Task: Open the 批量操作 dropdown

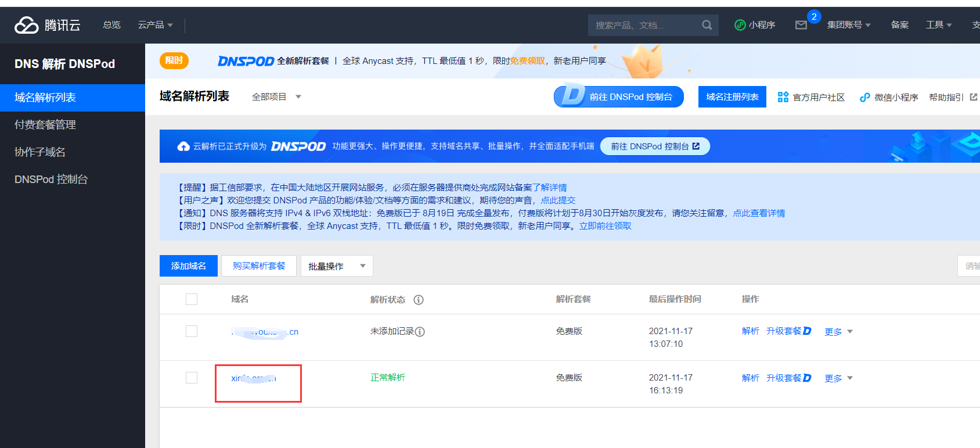Action: point(337,266)
